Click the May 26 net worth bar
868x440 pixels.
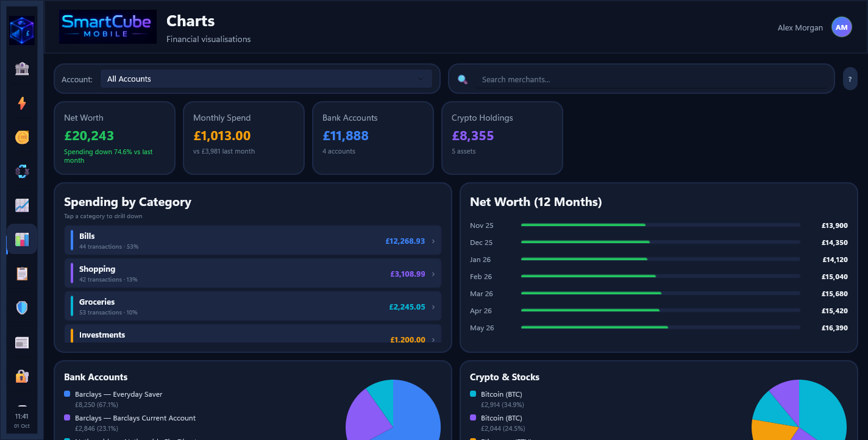(661, 327)
